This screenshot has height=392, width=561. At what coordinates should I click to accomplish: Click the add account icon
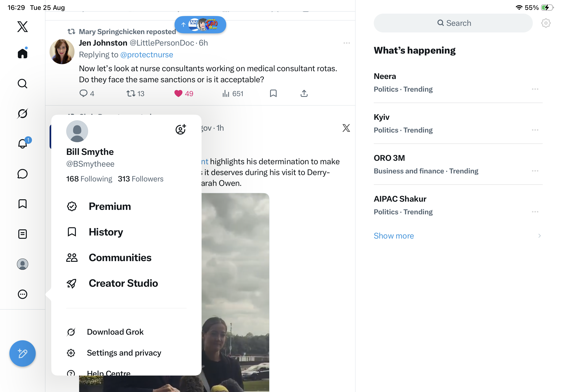[x=181, y=129]
